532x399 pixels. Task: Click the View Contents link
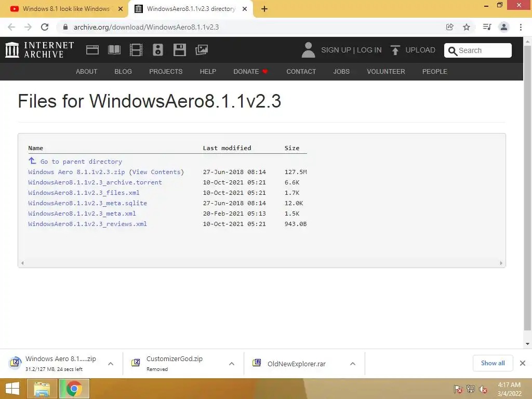[156, 172]
